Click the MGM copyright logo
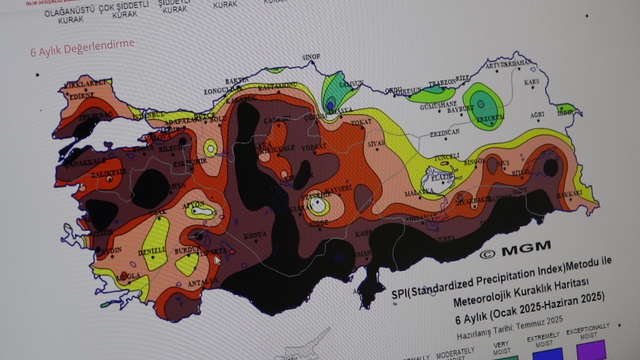 [516, 249]
